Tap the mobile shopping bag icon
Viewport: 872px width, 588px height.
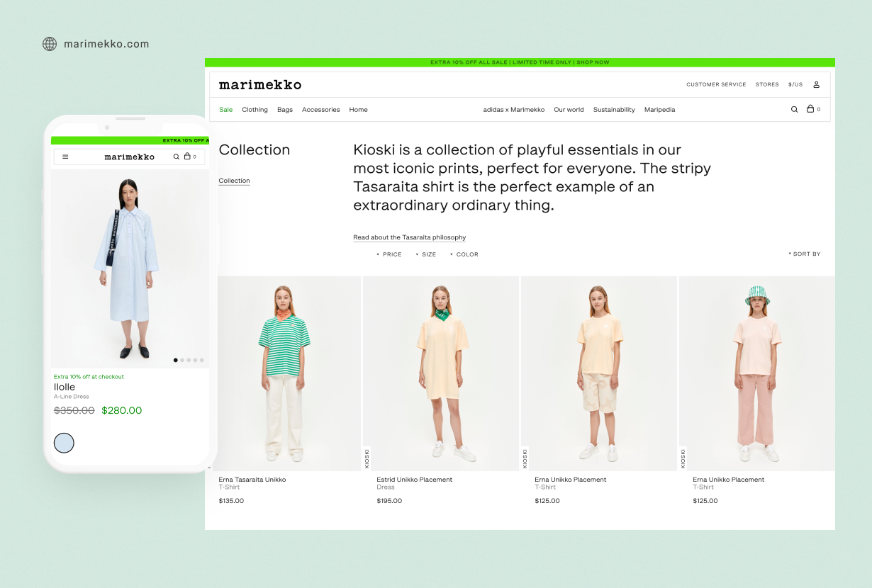coord(188,157)
